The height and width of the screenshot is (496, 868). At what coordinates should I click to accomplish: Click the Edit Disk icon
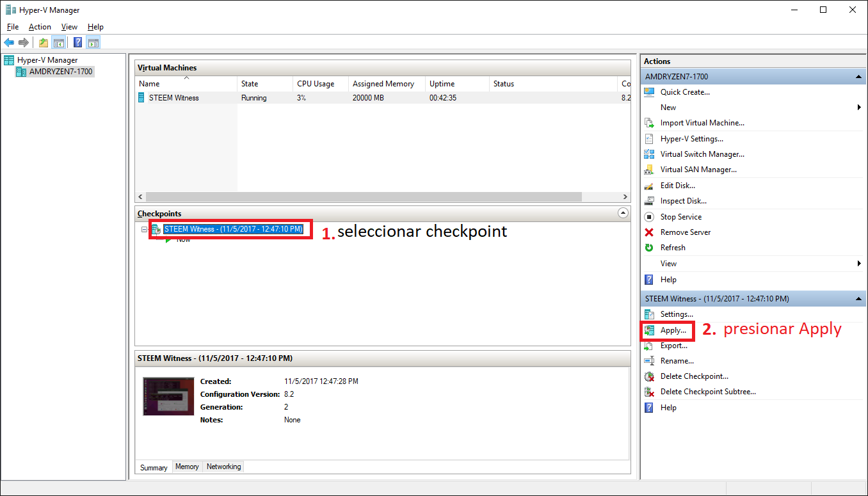click(649, 186)
